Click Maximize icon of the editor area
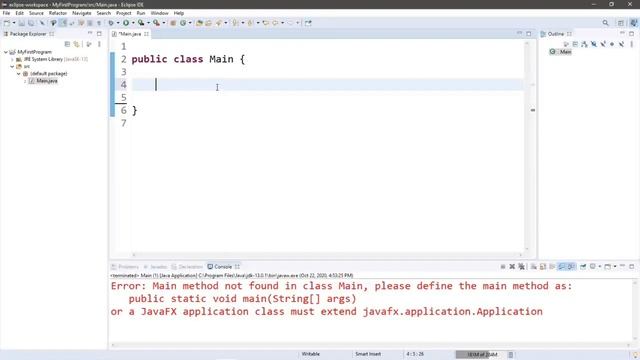 point(529,33)
